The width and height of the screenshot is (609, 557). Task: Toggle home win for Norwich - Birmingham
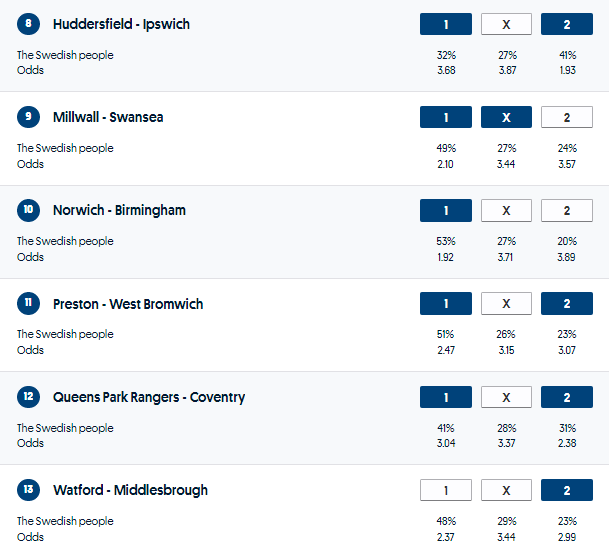tap(445, 210)
